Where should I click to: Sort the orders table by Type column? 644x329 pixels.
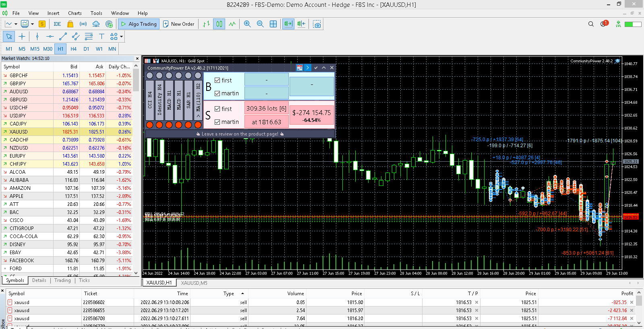point(229,294)
